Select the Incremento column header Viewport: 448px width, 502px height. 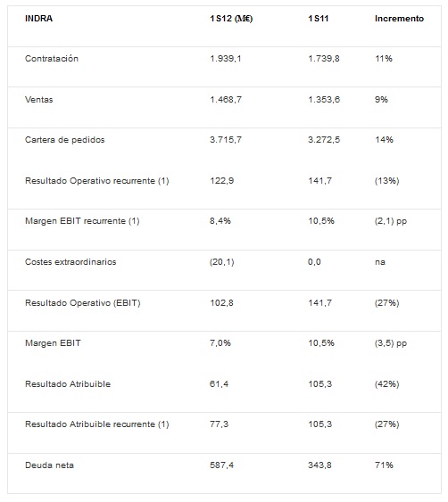[x=399, y=18]
